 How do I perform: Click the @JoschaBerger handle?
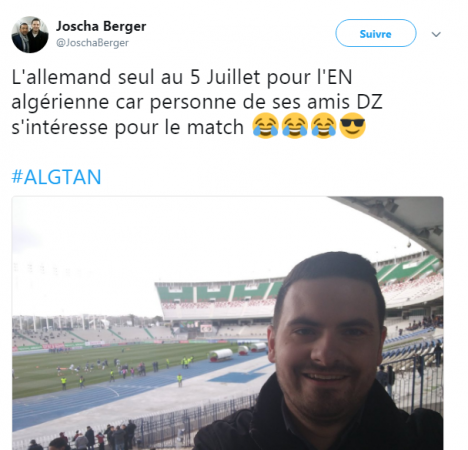pyautogui.click(x=92, y=43)
